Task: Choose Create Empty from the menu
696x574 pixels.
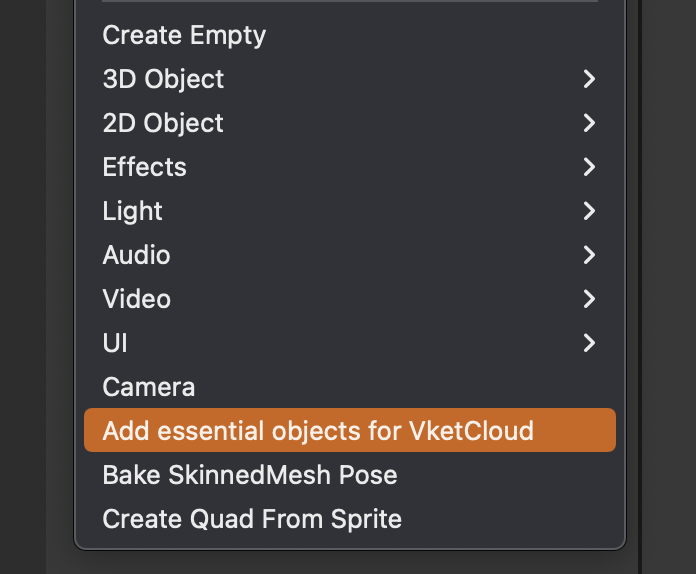Action: (x=350, y=35)
